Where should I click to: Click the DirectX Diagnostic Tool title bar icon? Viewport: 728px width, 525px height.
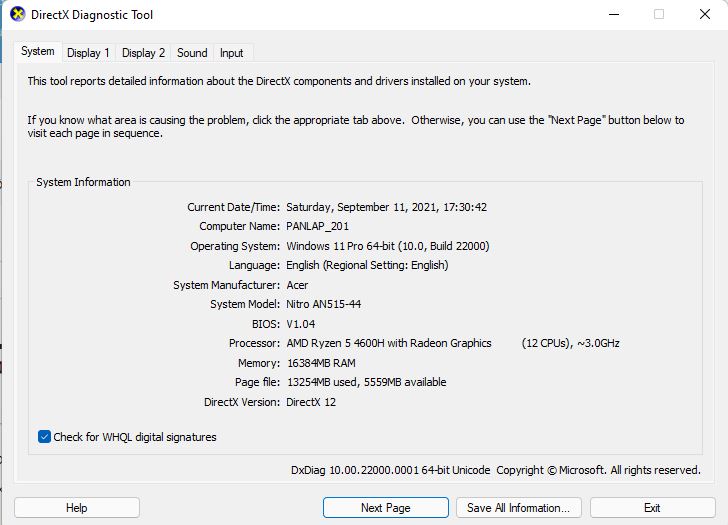pyautogui.click(x=17, y=15)
